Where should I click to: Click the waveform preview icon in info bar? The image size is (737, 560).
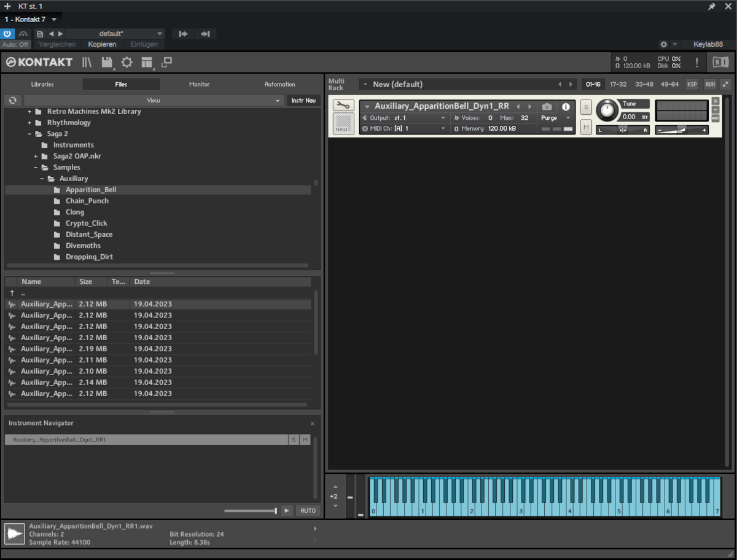[15, 534]
